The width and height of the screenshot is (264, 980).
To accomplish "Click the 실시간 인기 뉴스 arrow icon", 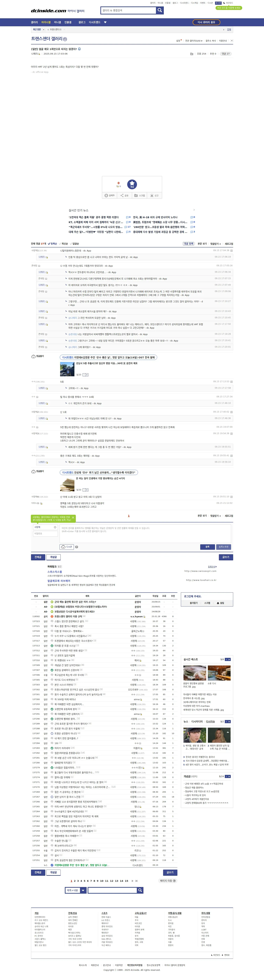I will pyautogui.click(x=194, y=210).
